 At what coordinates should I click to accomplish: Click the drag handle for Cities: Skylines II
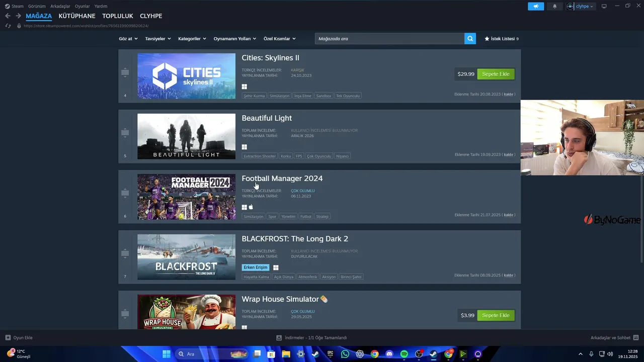tap(125, 72)
